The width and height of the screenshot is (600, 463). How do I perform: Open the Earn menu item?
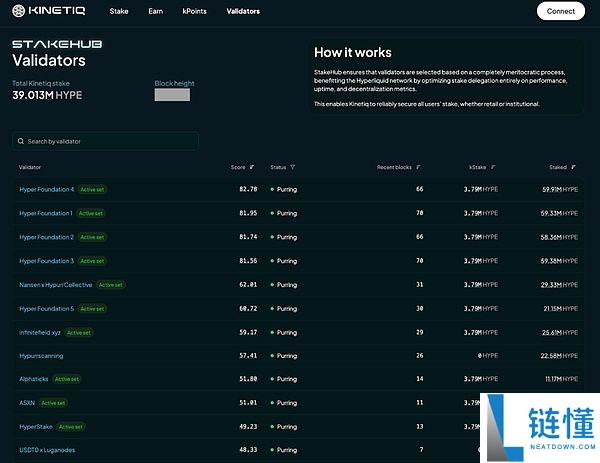[155, 11]
